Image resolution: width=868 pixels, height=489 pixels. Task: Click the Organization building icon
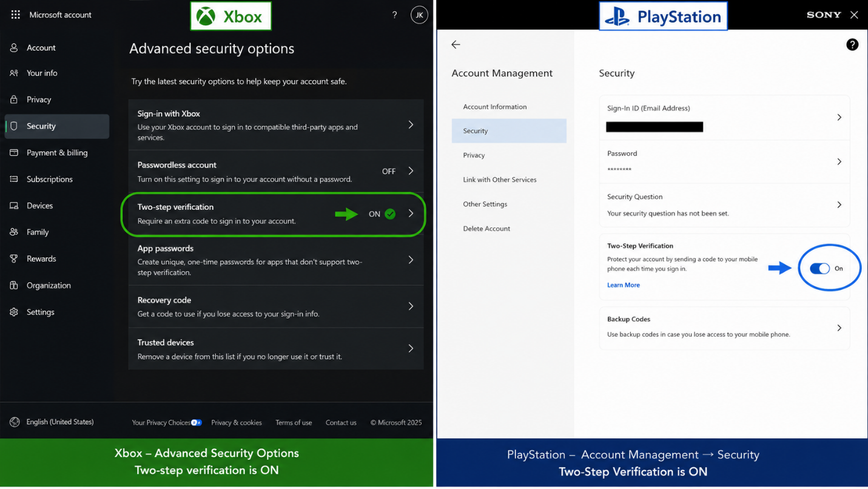[14, 285]
